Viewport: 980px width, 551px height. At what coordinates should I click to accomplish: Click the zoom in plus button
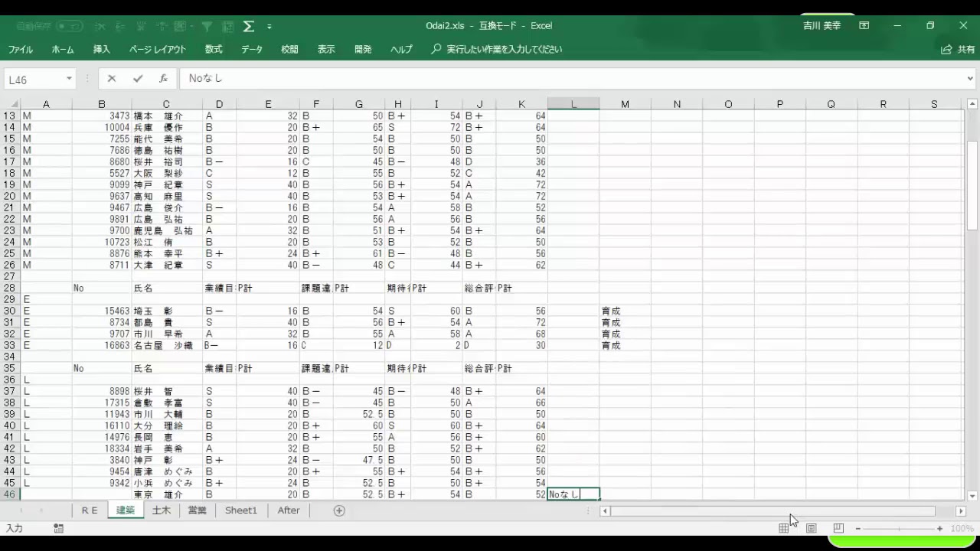pos(939,528)
